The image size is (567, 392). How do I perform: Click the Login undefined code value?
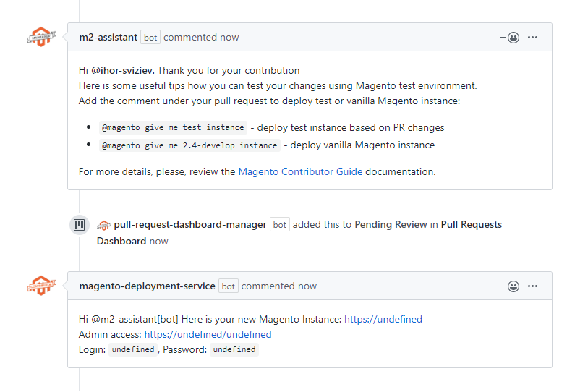pyautogui.click(x=133, y=350)
